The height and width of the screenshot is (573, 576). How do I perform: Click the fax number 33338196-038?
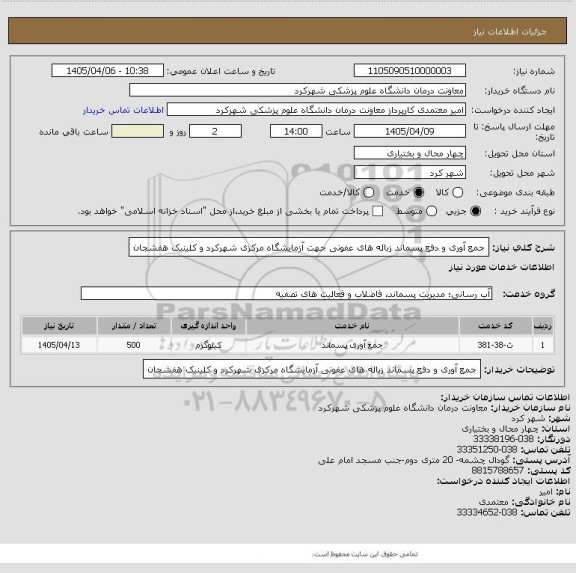coord(503,439)
